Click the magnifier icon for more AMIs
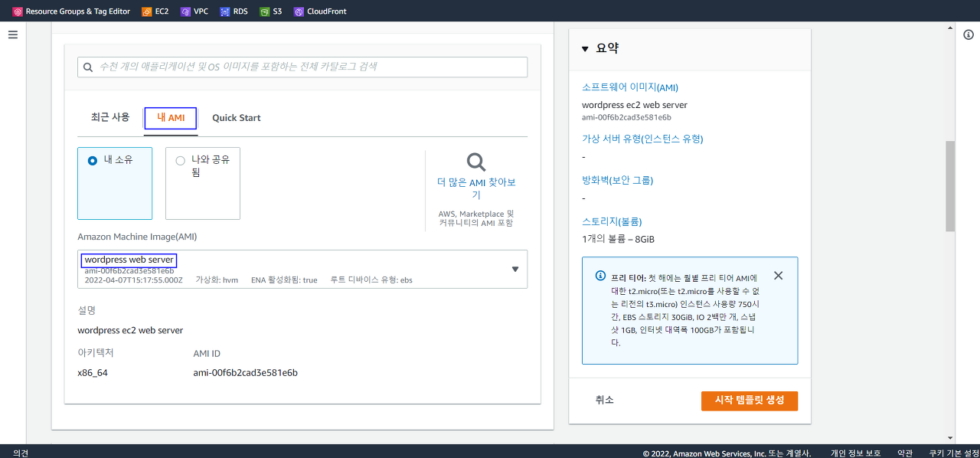The height and width of the screenshot is (458, 980). point(476,162)
